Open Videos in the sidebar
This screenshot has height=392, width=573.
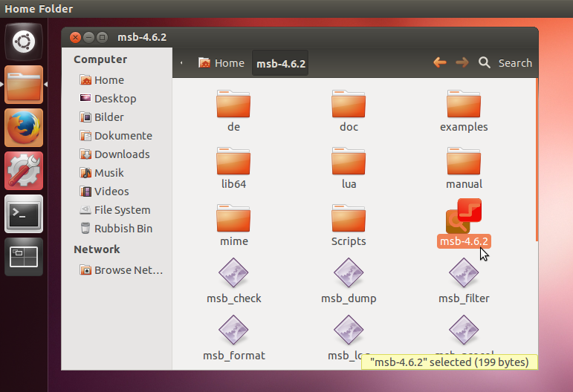[x=105, y=192]
